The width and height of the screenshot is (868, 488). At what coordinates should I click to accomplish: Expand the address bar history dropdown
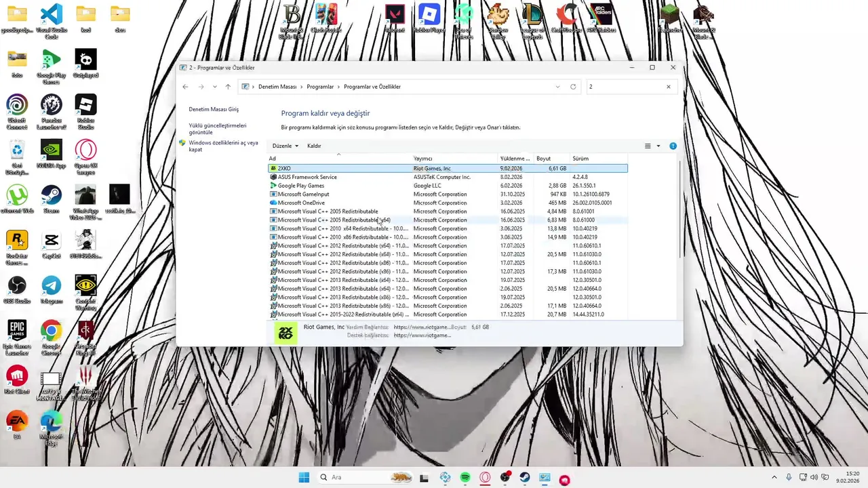(557, 87)
